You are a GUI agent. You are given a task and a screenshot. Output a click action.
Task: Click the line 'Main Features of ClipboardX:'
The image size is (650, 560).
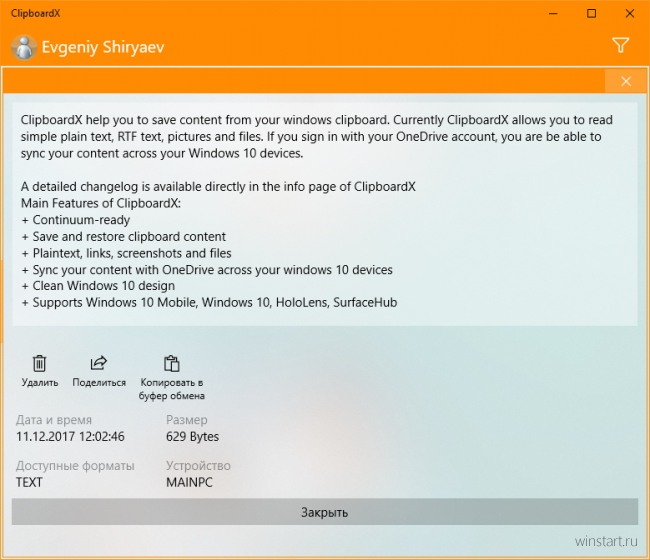101,203
